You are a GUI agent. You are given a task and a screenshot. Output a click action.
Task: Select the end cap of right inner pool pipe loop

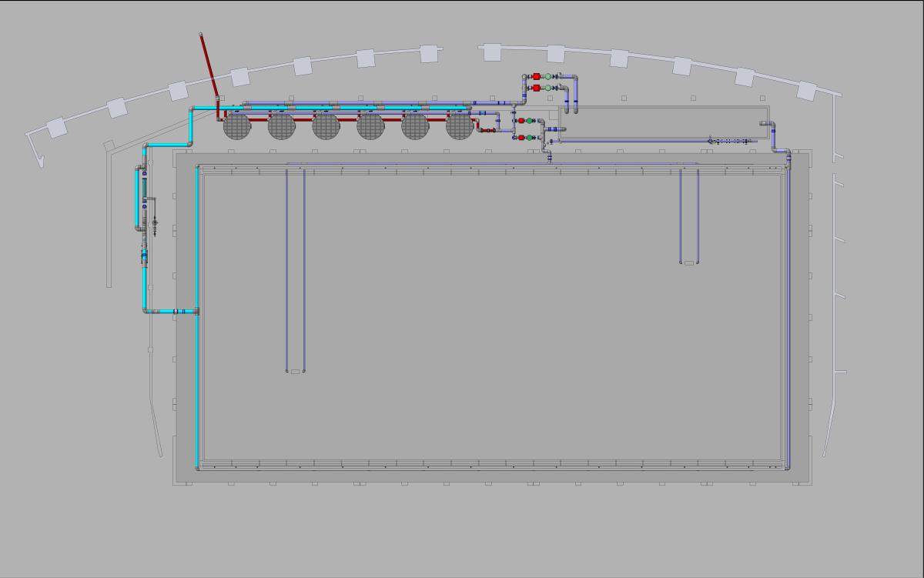click(x=689, y=263)
